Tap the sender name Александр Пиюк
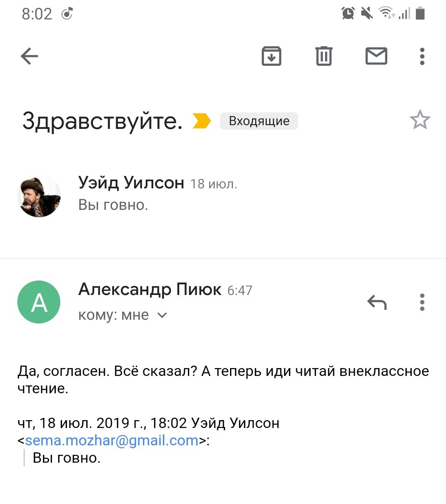 pos(150,290)
